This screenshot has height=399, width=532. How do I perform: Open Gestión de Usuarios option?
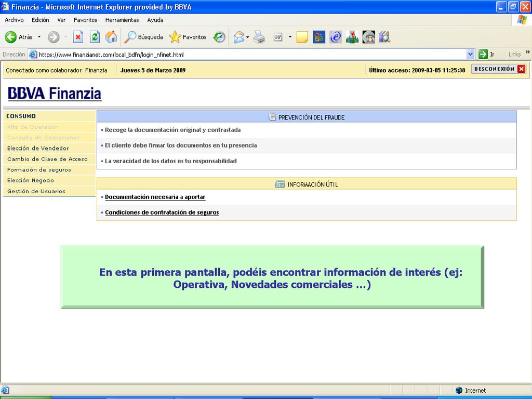36,191
